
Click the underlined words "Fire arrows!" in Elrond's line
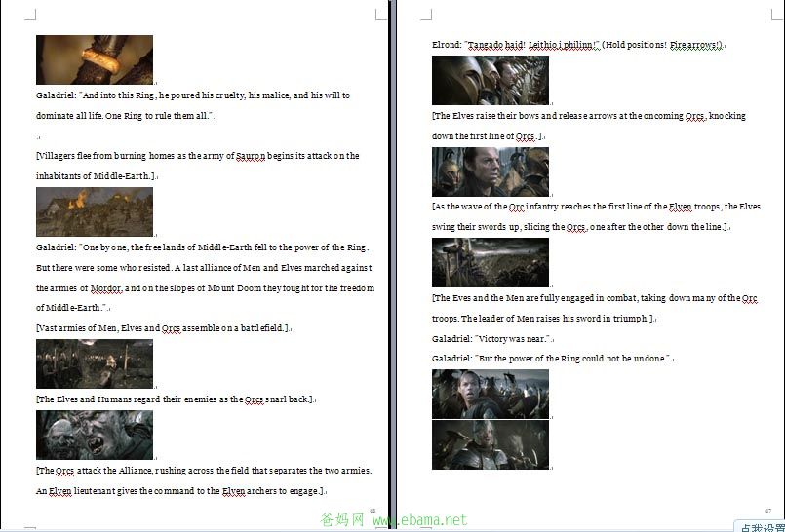point(695,45)
